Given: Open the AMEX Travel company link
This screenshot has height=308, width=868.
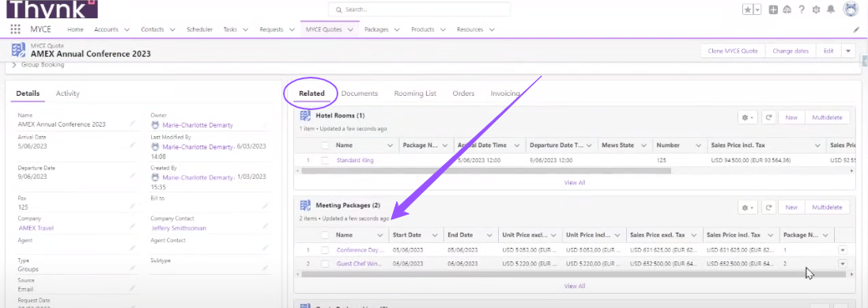Looking at the screenshot, I should (36, 228).
